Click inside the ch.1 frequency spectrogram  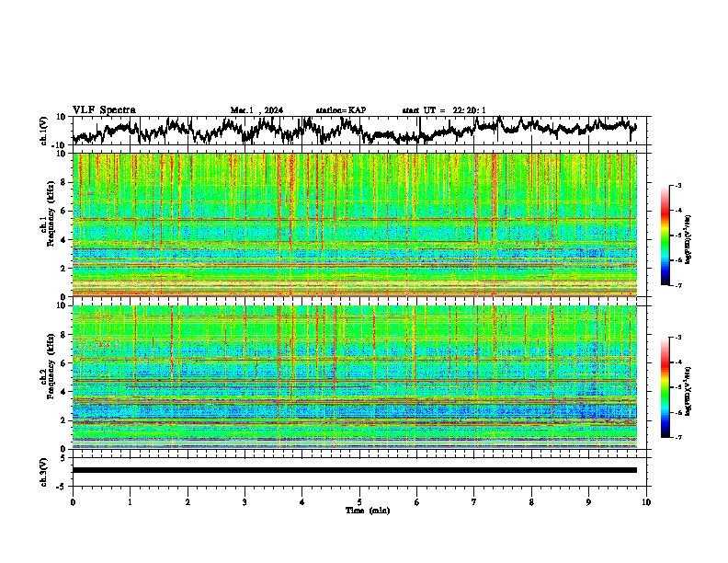coord(354,224)
